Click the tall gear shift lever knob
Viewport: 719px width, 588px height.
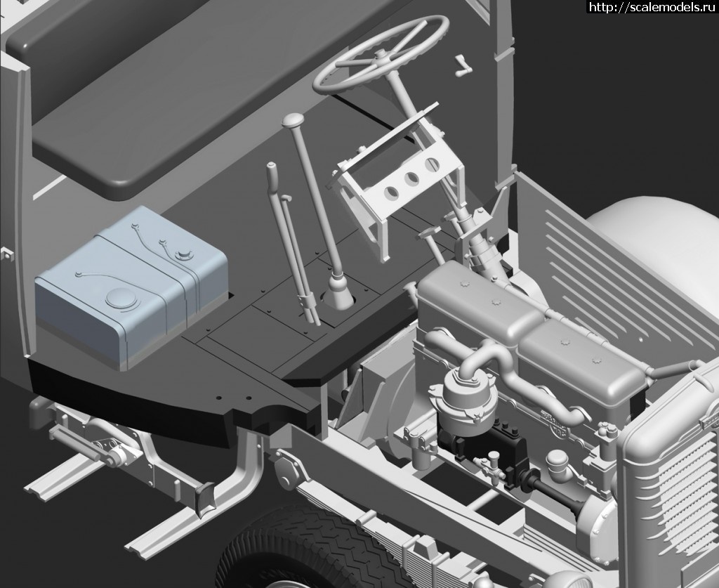pos(292,123)
